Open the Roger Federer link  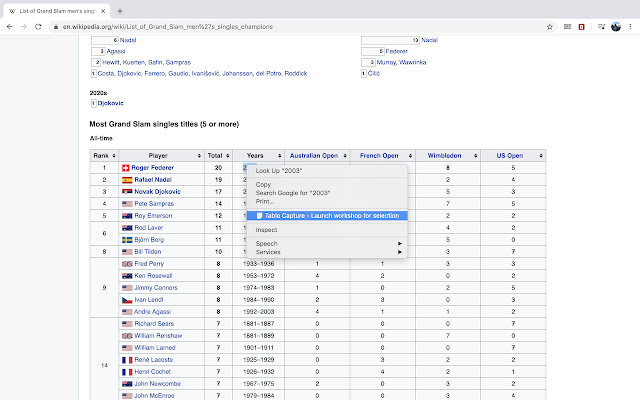click(x=152, y=168)
